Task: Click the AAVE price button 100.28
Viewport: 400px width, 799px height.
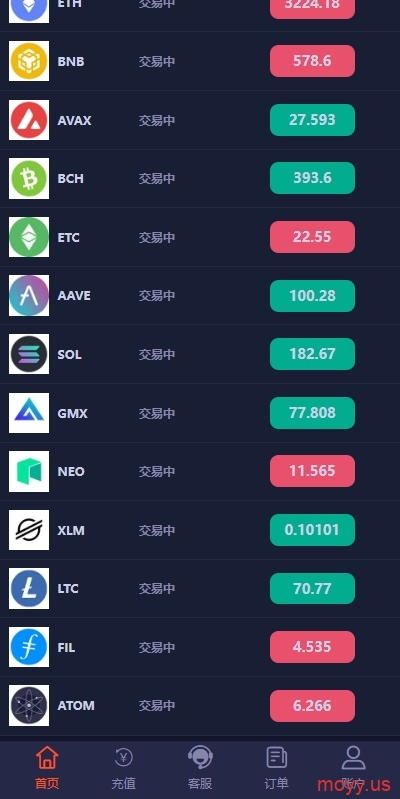Action: click(312, 296)
